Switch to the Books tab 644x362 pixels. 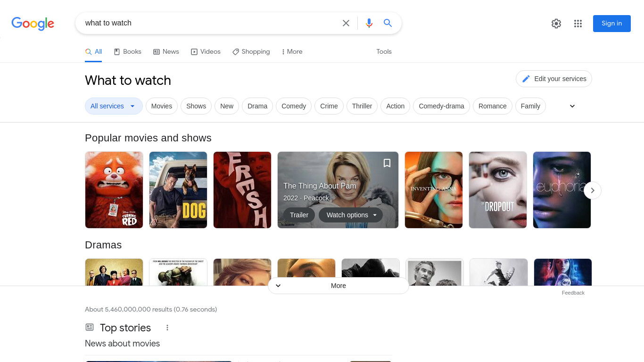coord(128,52)
